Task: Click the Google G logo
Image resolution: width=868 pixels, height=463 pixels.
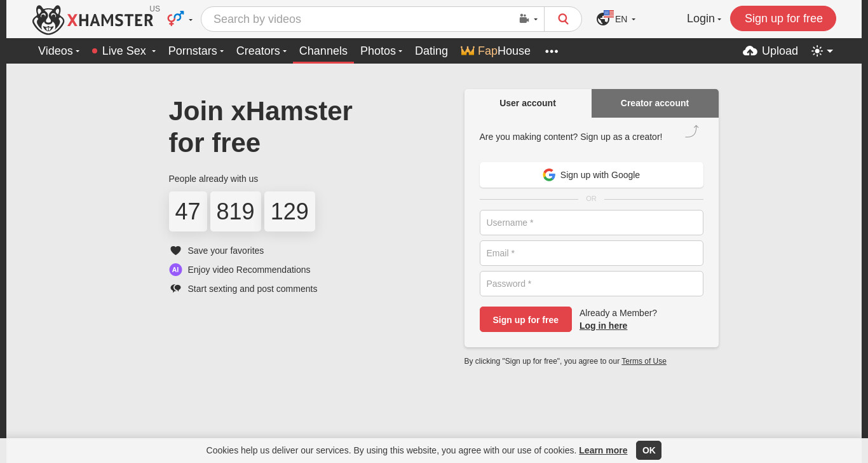Action: click(x=549, y=175)
